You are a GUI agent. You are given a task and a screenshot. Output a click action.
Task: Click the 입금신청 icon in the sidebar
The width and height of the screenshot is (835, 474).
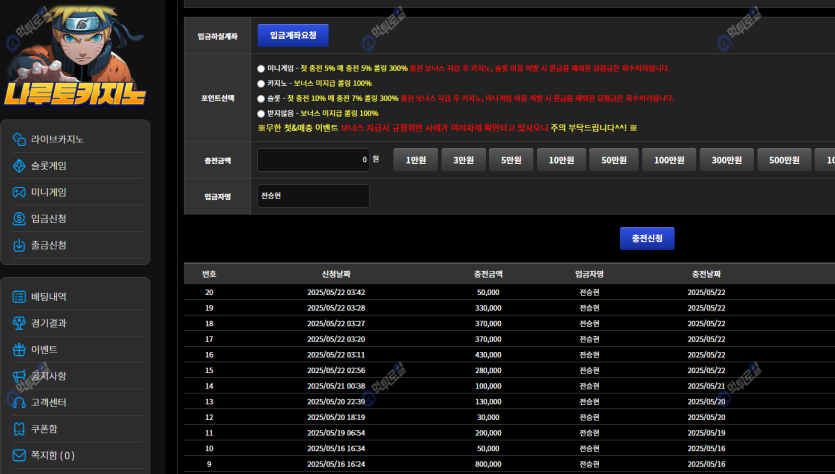click(x=19, y=219)
